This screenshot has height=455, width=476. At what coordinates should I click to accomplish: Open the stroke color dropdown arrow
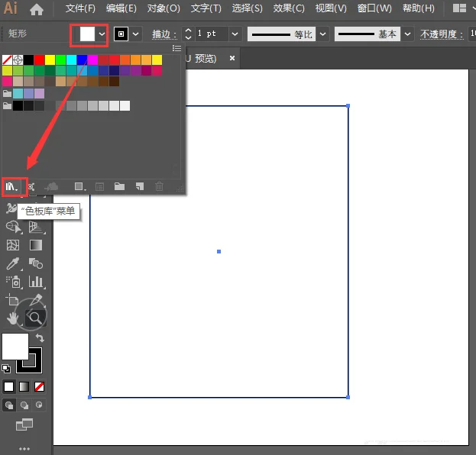pyautogui.click(x=136, y=34)
